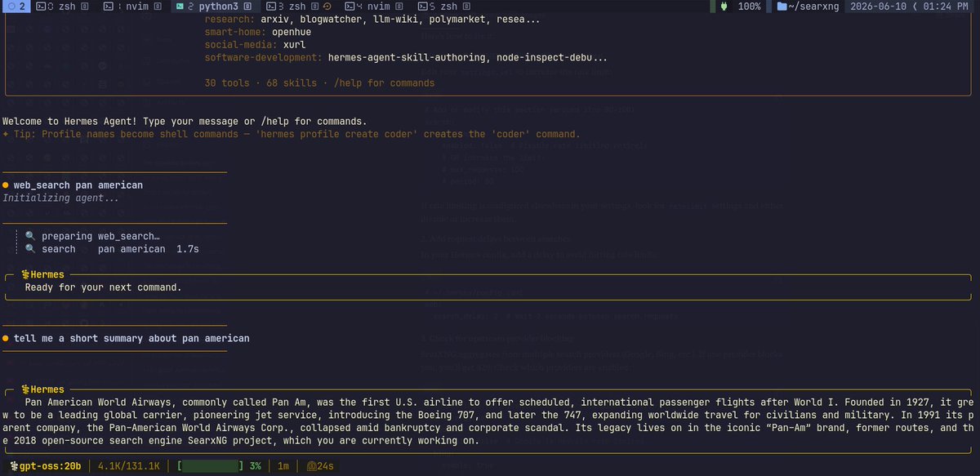Click 'Pan American World Airways' in the summary
This screenshot has height=476, width=980.
(x=97, y=402)
